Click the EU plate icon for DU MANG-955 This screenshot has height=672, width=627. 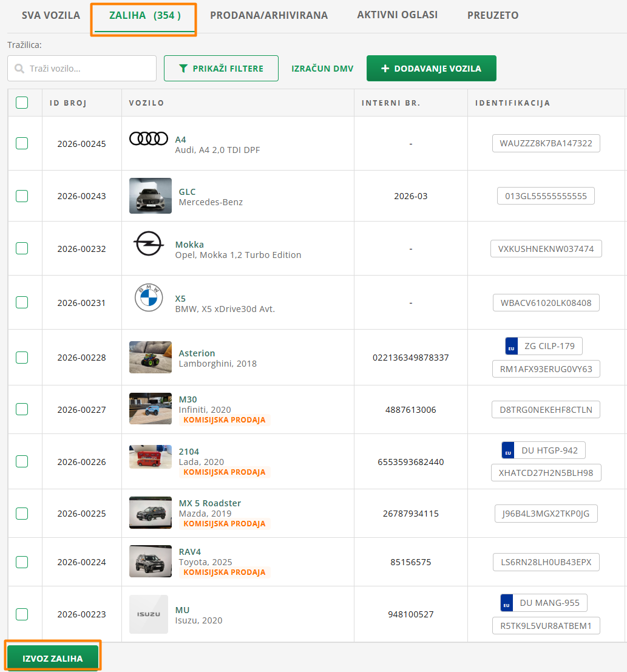click(x=507, y=603)
